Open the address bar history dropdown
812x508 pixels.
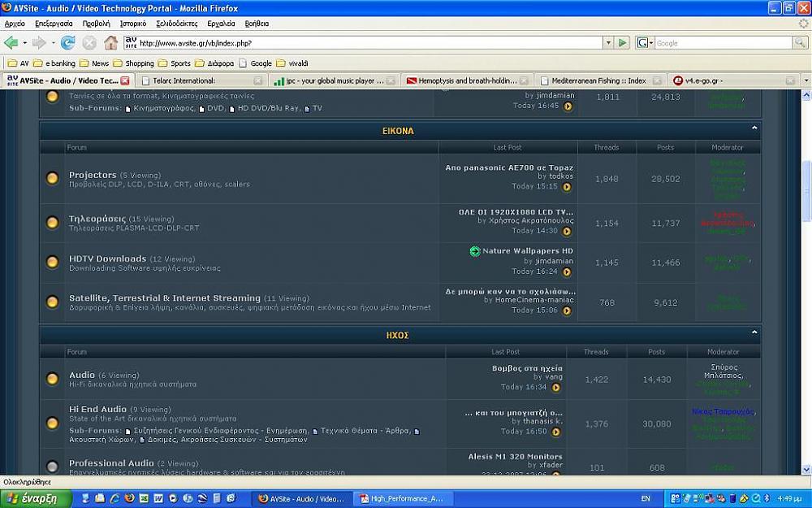(x=608, y=42)
